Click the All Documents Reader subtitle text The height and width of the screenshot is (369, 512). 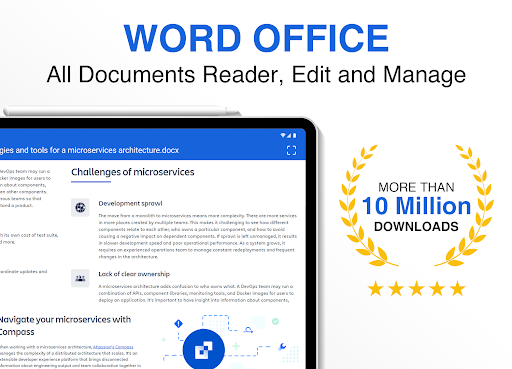point(256,75)
